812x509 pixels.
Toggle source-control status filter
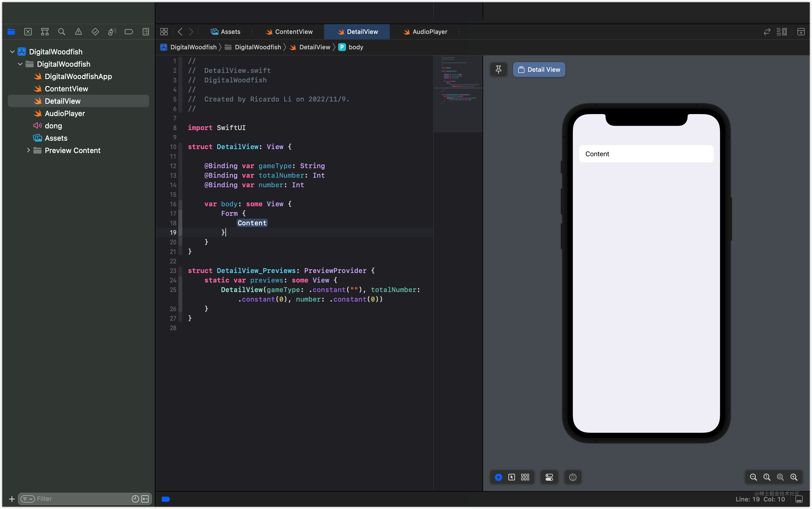click(x=145, y=499)
